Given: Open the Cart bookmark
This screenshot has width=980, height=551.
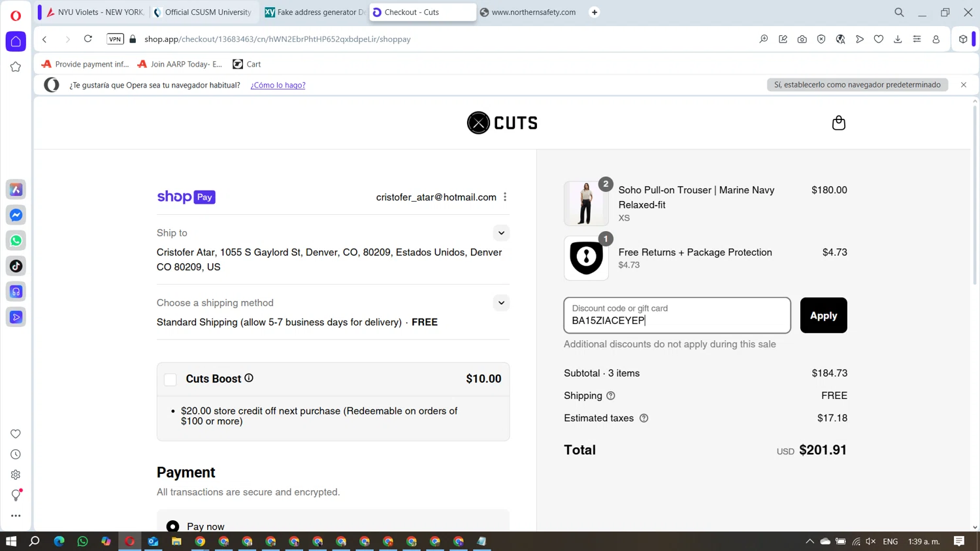Looking at the screenshot, I should [247, 64].
